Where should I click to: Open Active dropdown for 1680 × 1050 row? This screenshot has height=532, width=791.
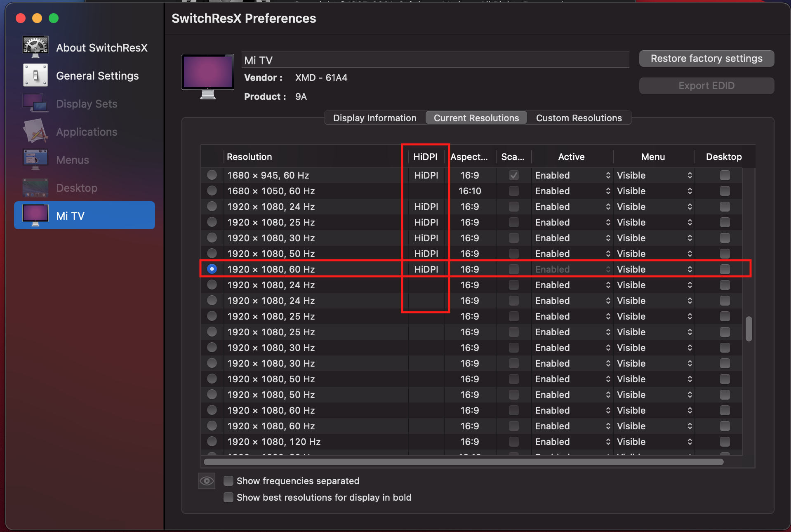[572, 191]
